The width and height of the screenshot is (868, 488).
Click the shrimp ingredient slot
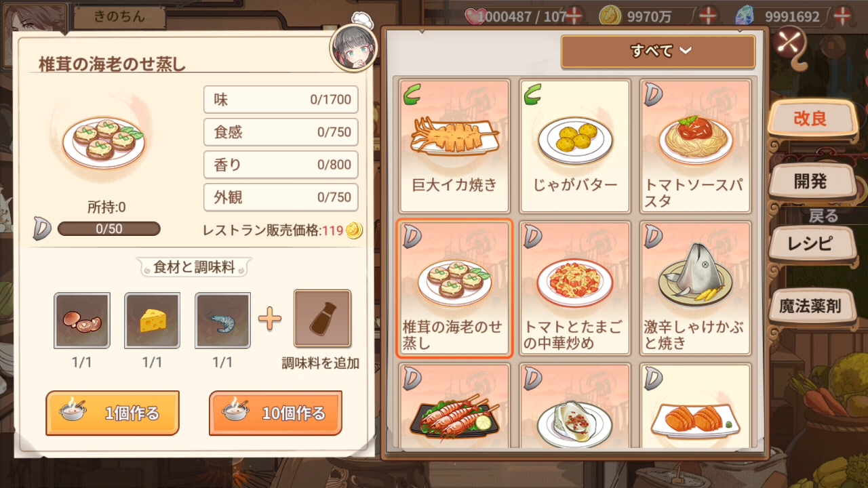pyautogui.click(x=223, y=321)
